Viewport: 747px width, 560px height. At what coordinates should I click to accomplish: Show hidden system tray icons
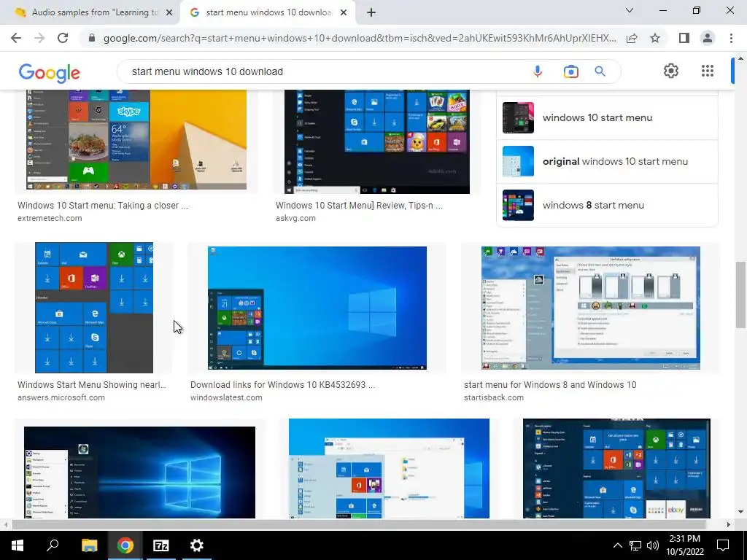click(x=617, y=545)
